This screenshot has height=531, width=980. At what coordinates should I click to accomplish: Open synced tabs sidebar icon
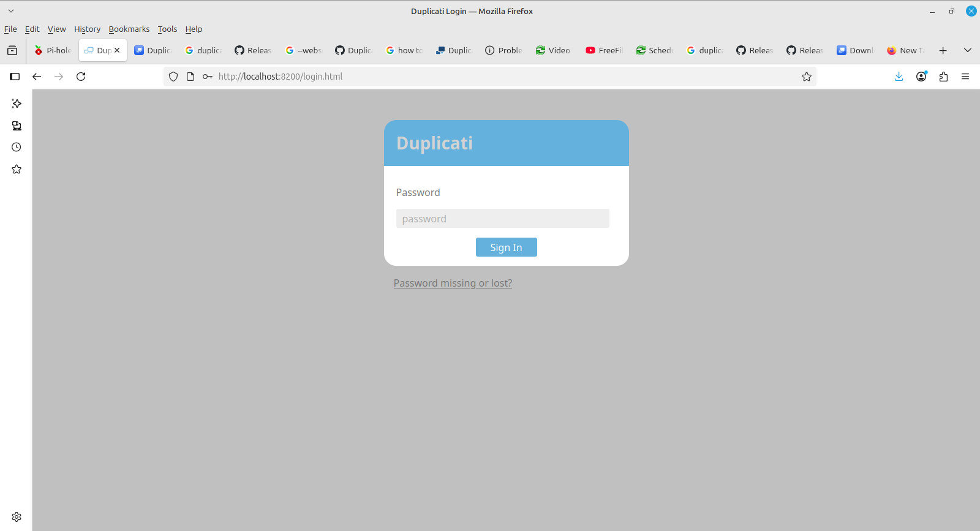(17, 126)
